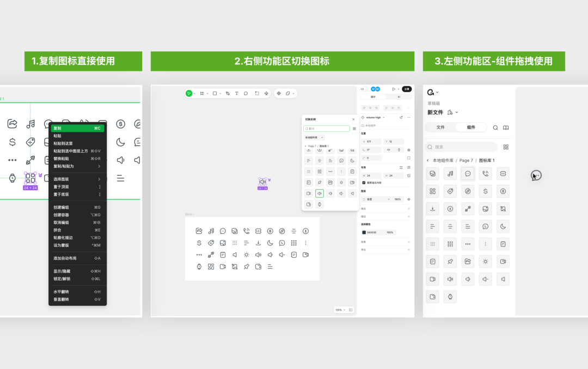Select 替换粘贴 in the context menu
The width and height of the screenshot is (588, 369).
[78, 159]
